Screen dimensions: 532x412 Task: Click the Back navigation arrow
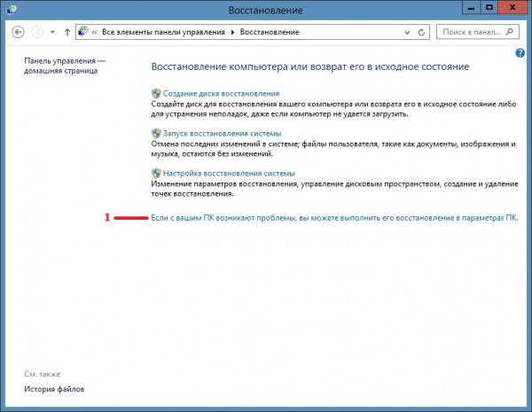coord(18,31)
